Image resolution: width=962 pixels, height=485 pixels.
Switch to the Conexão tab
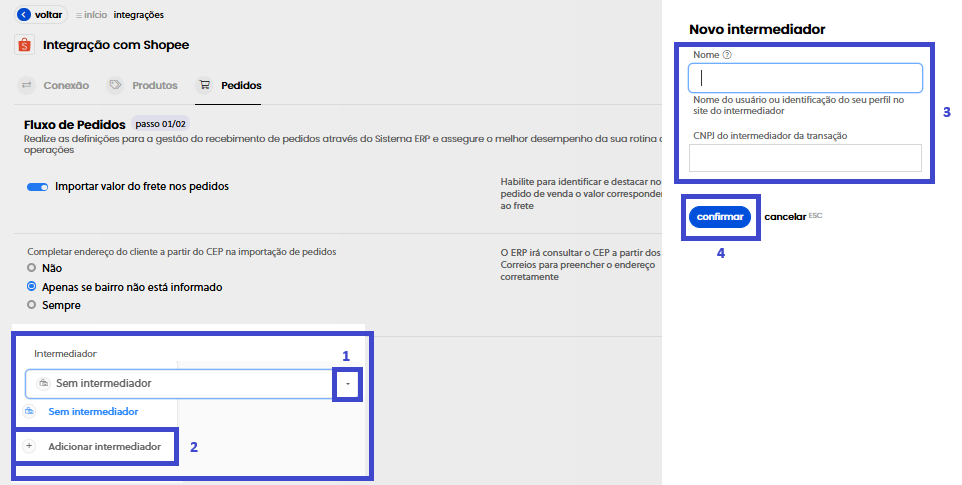tap(53, 85)
